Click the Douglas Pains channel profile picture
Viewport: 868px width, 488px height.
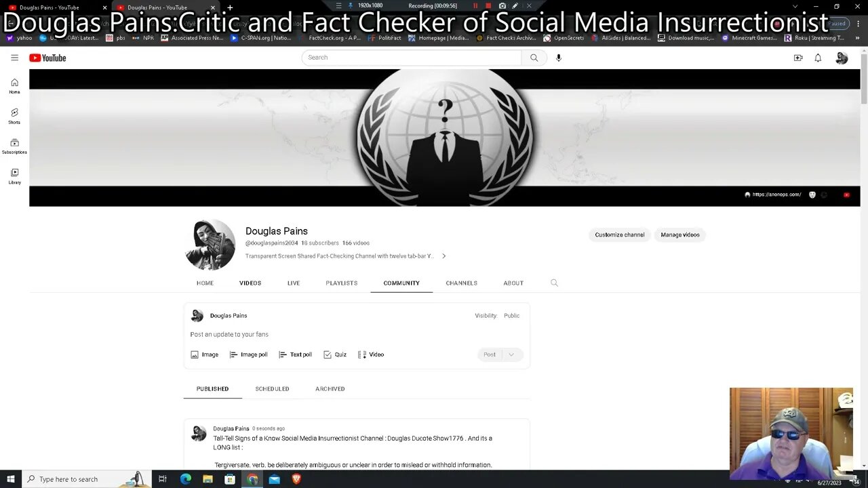pos(210,244)
